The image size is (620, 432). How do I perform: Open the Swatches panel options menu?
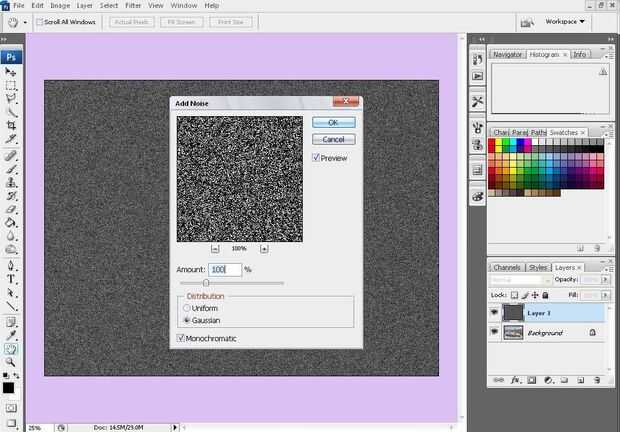tap(606, 132)
